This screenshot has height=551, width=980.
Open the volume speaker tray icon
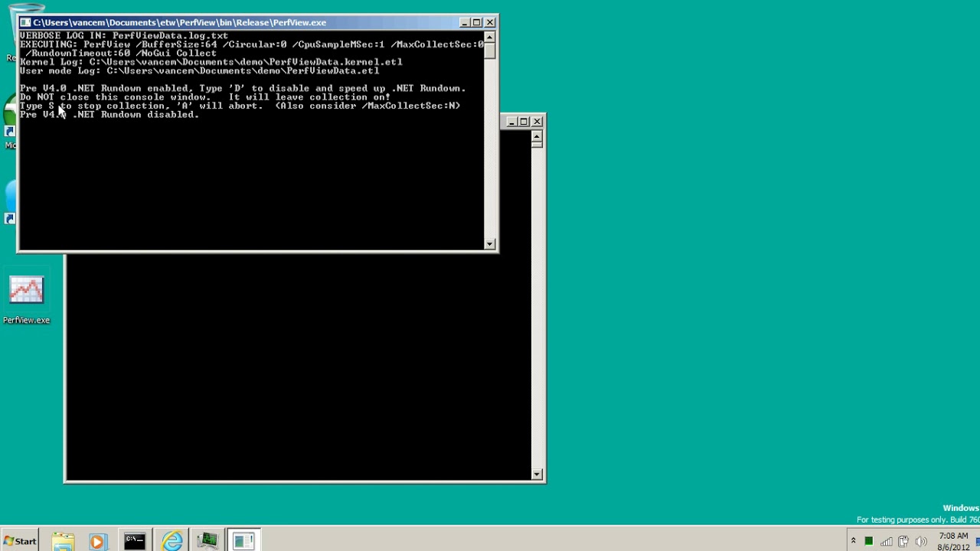[x=921, y=541]
